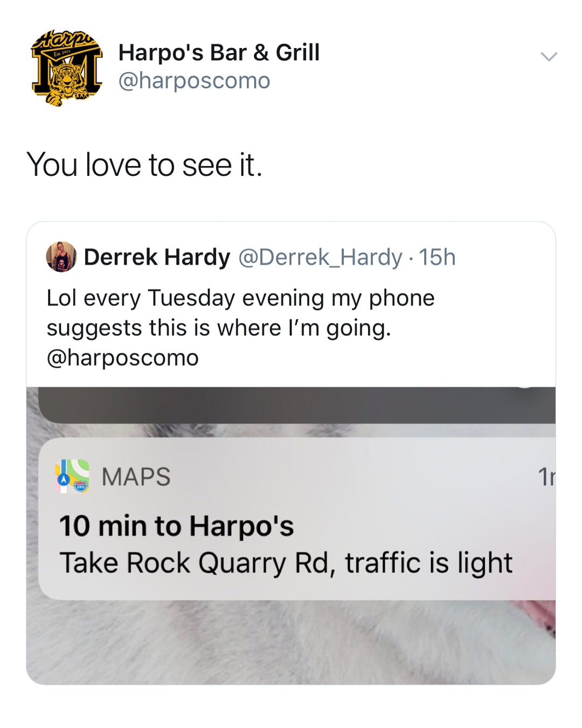
Task: Tap the Apple Maps app icon
Action: click(x=72, y=476)
